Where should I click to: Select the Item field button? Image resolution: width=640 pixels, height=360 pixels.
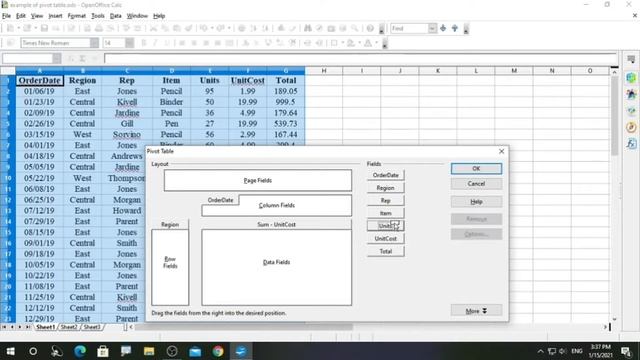pyautogui.click(x=386, y=213)
